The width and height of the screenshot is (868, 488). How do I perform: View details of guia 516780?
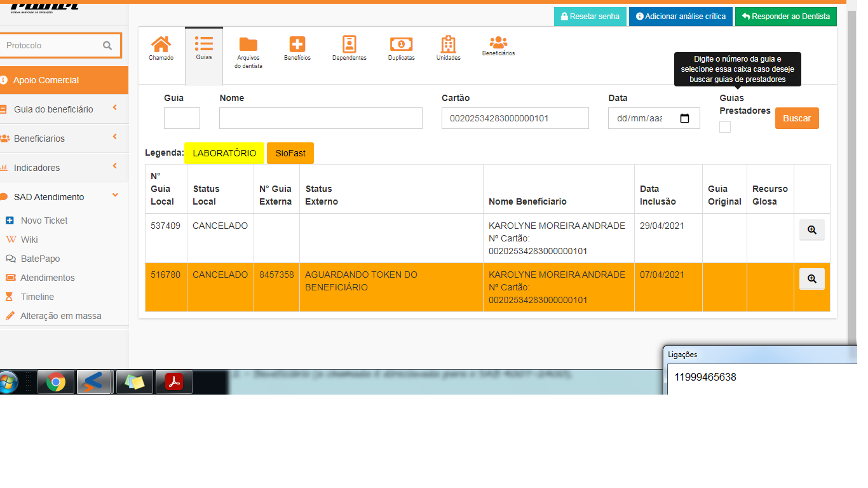pyautogui.click(x=811, y=279)
